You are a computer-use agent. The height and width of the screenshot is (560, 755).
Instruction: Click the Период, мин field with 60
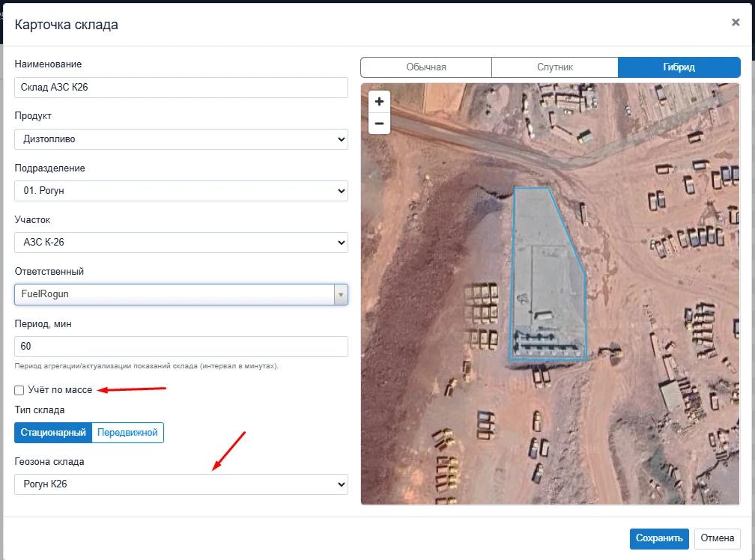click(181, 347)
